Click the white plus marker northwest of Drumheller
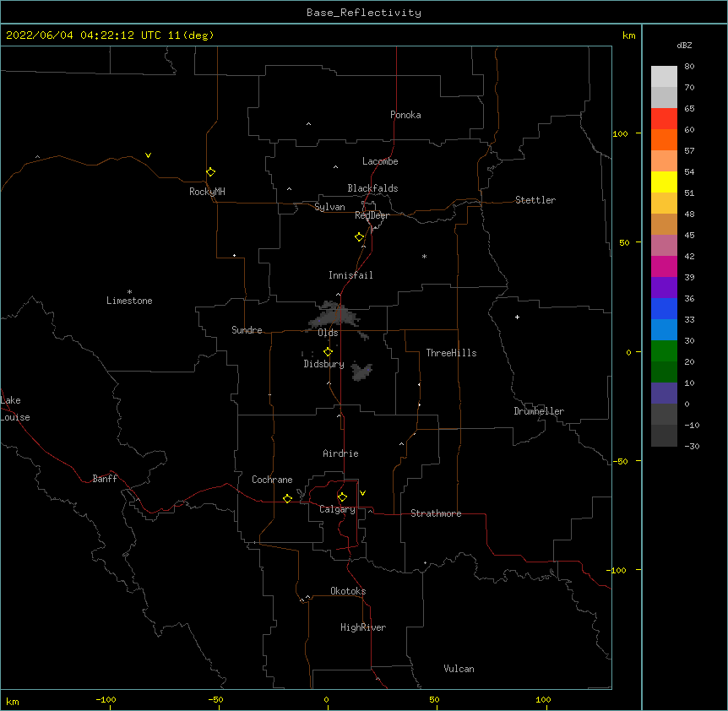This screenshot has width=728, height=711. pyautogui.click(x=517, y=317)
